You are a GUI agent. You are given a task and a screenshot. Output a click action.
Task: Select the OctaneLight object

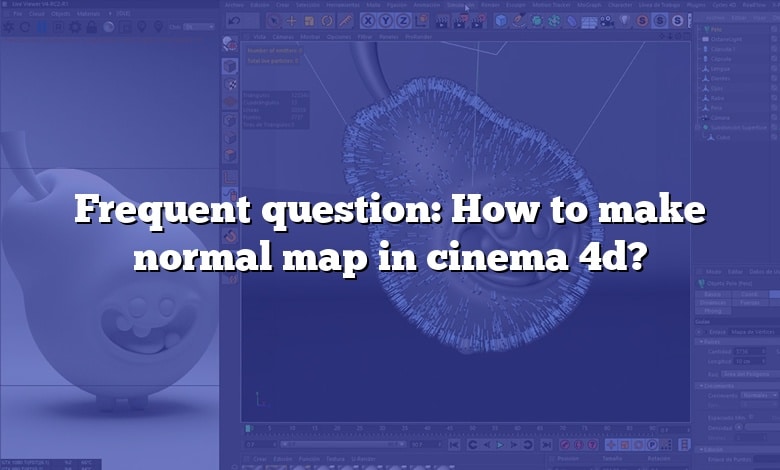coord(726,39)
